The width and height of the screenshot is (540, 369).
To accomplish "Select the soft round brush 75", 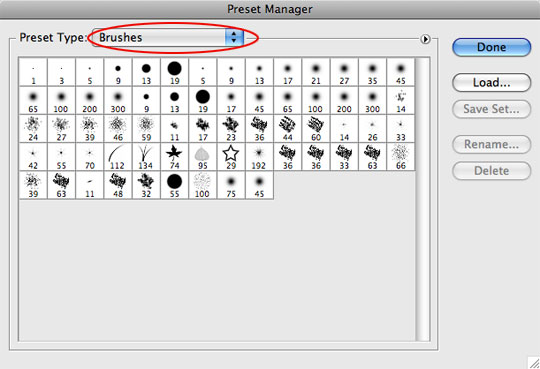I will click(x=231, y=185).
